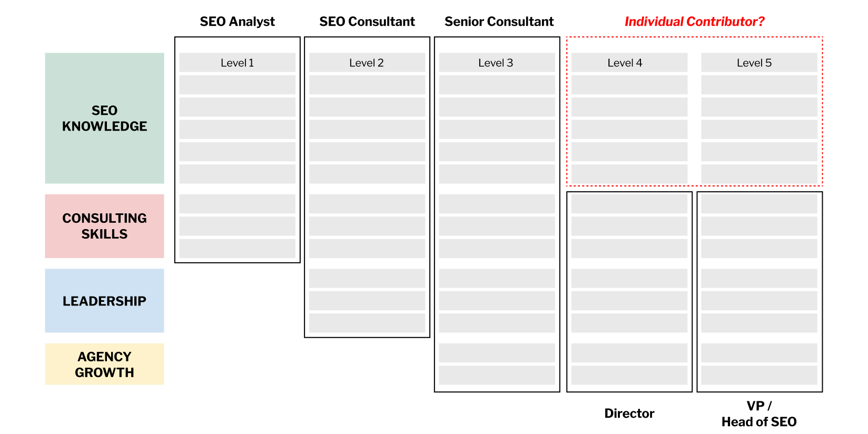Click the VP / Head of SEO label
This screenshot has width=868, height=434.
coord(759,414)
